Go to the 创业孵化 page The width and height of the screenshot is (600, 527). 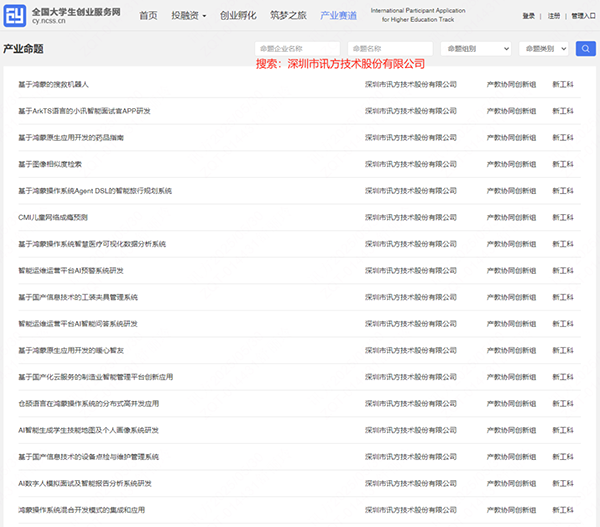point(237,16)
